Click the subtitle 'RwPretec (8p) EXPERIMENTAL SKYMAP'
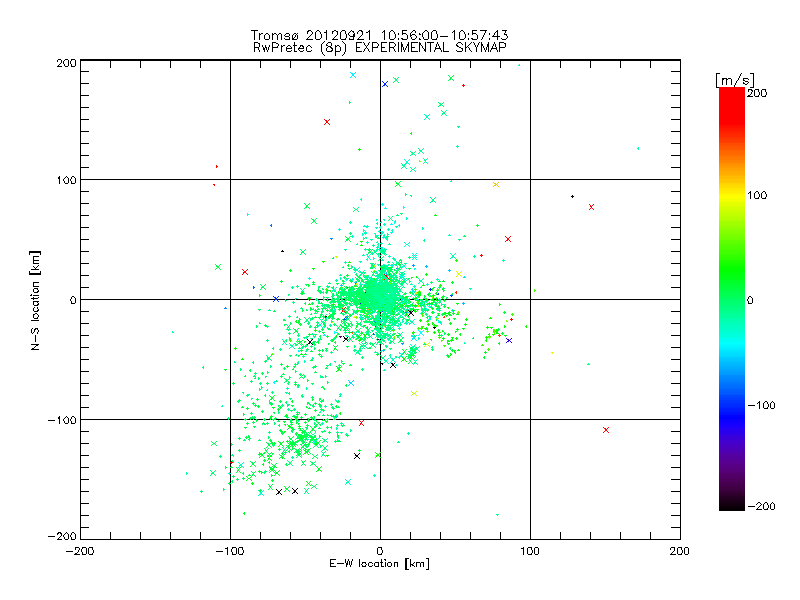Viewport: 800px width, 600px height. click(x=380, y=48)
